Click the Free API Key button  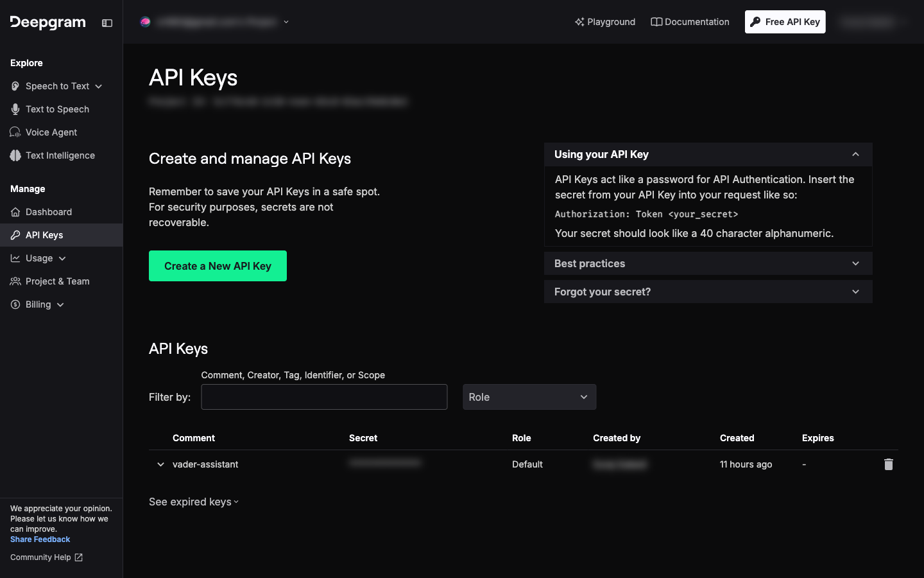coord(785,22)
